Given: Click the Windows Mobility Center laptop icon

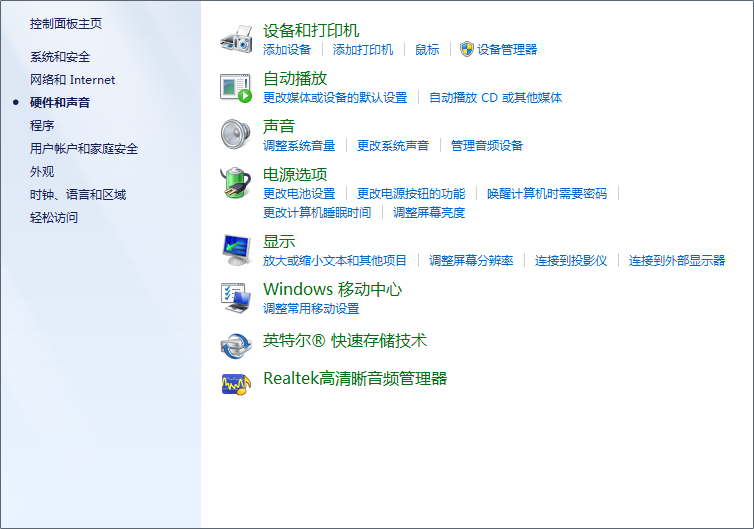Looking at the screenshot, I should click(236, 298).
